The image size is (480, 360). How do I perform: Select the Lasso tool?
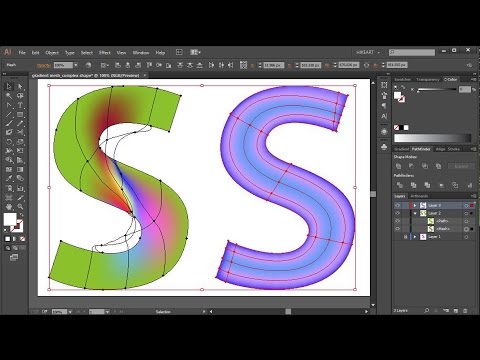20,96
